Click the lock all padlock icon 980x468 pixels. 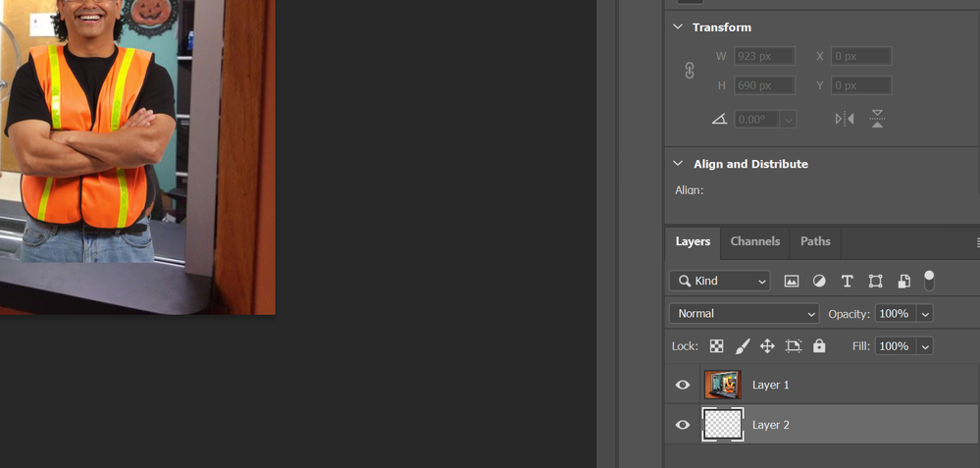[x=819, y=346]
